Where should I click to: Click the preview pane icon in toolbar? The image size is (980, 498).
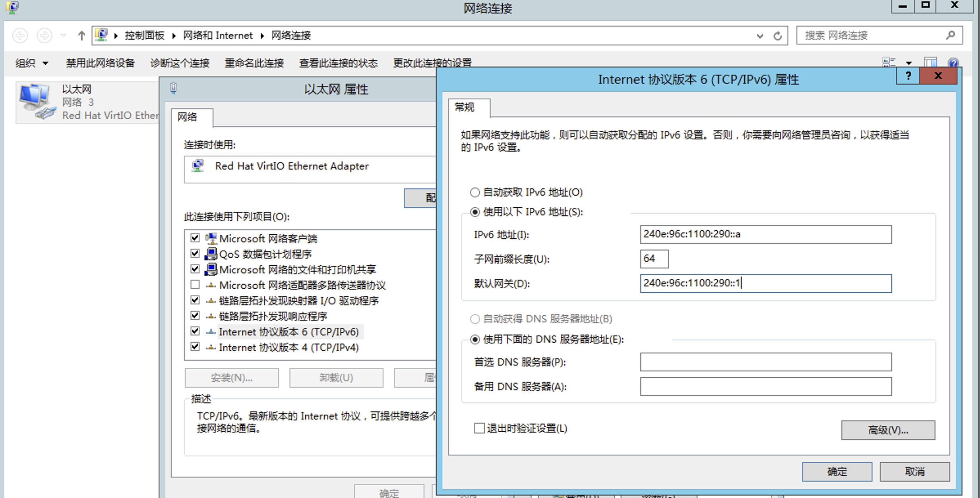[930, 63]
